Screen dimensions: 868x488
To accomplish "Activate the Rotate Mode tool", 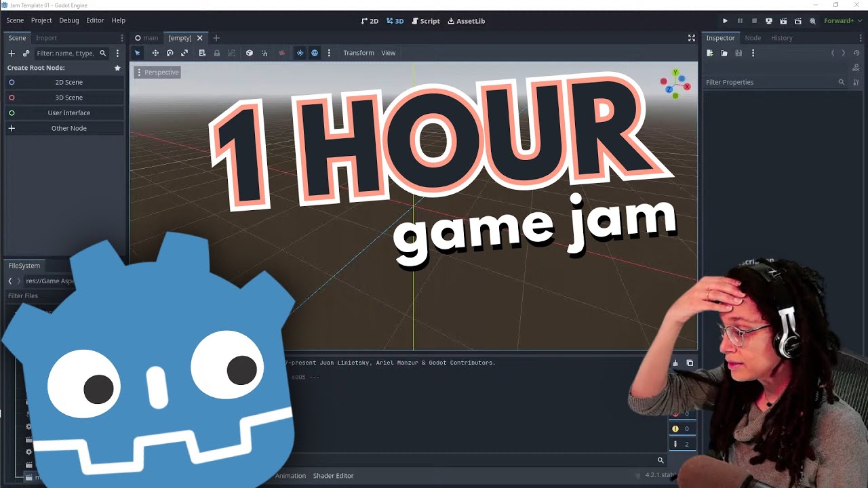I will click(x=170, y=53).
